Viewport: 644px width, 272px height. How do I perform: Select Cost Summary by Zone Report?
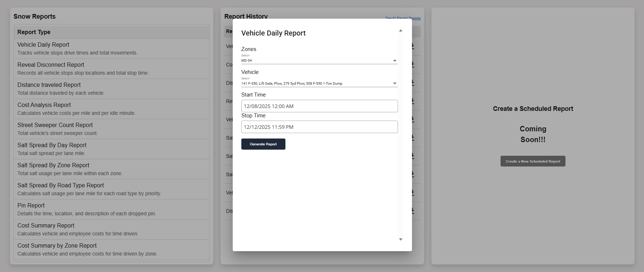(57, 246)
